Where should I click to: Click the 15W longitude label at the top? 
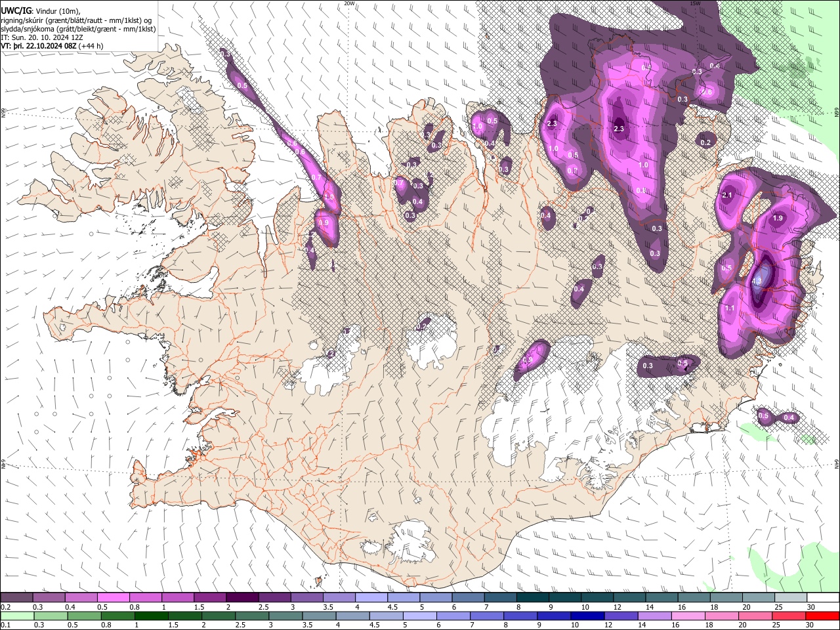click(x=696, y=3)
